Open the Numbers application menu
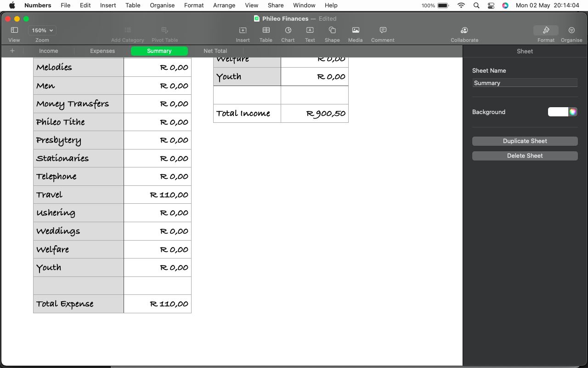588x368 pixels. (x=38, y=6)
